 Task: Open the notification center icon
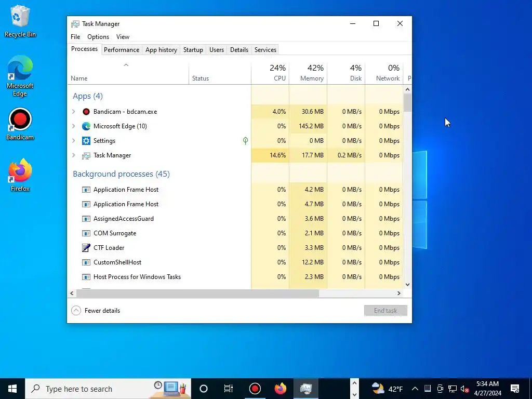515,389
